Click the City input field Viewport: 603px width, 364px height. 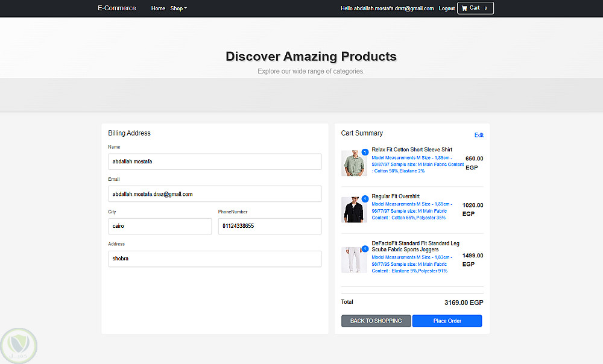click(160, 226)
